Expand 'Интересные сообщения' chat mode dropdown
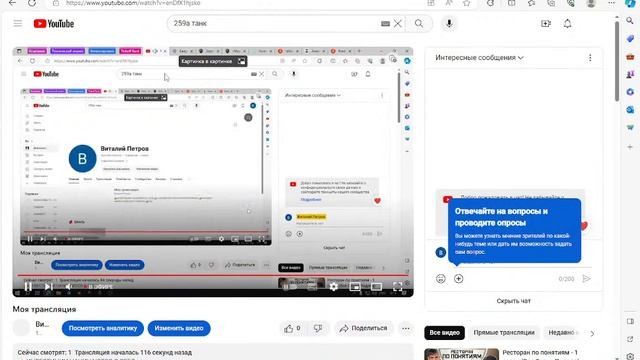The height and width of the screenshot is (360, 640). [x=479, y=58]
